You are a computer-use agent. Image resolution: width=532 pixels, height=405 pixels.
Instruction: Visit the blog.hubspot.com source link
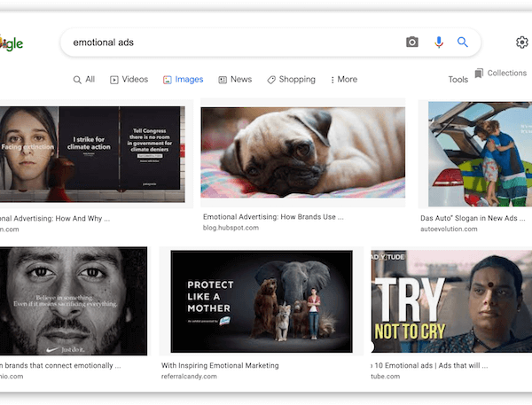231,228
